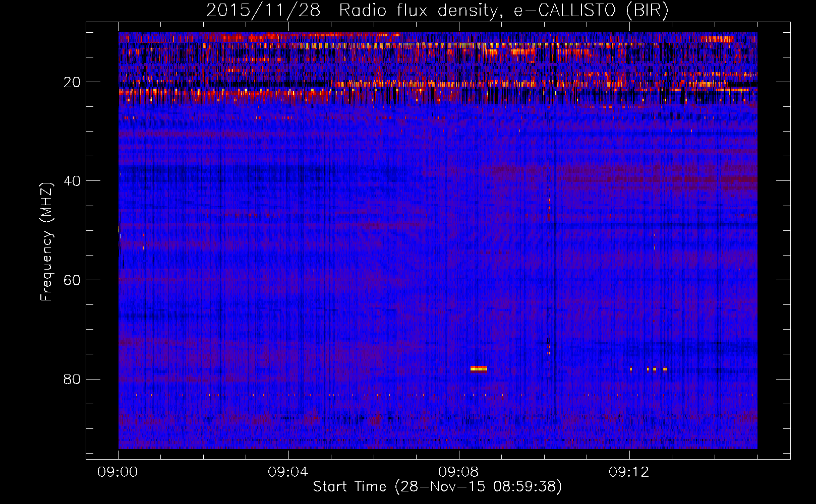Image resolution: width=816 pixels, height=504 pixels.
Task: Click the 'Start Time (28-Nov-15 08:59:38)' axis label
Action: click(437, 487)
